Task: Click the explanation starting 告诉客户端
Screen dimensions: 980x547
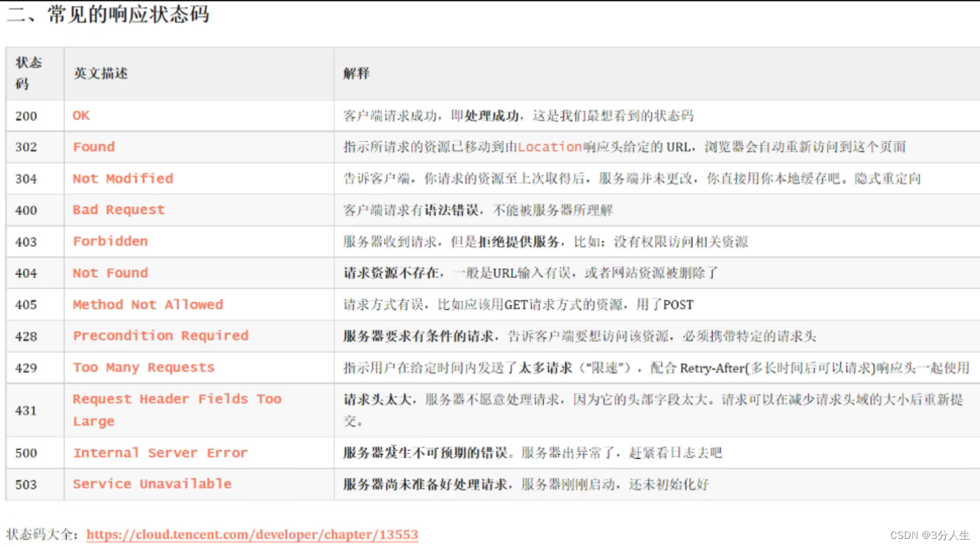Action: click(x=632, y=179)
